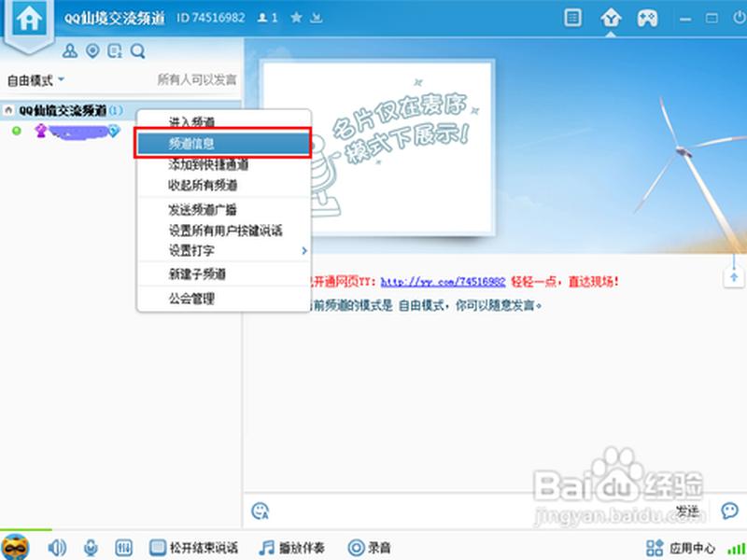The width and height of the screenshot is (747, 560).
Task: Select QQ仙境交流频道 channel row
Action: (x=121, y=110)
